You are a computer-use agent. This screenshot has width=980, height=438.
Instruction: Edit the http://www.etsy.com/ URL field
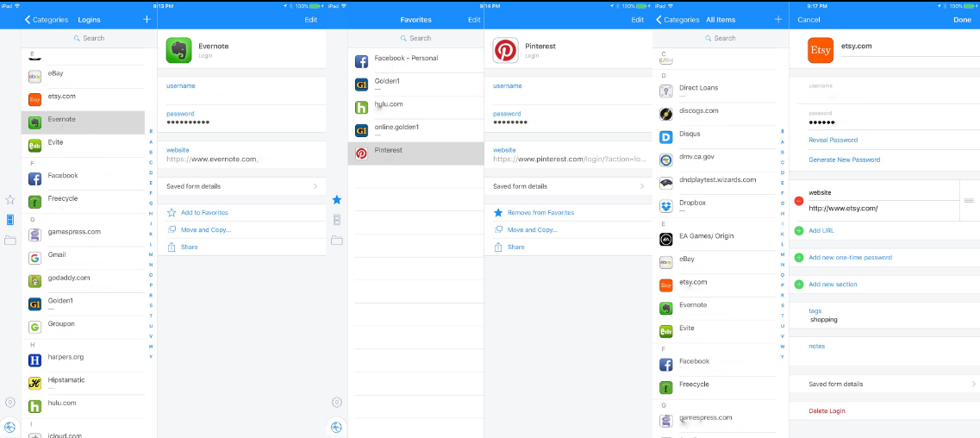coord(883,208)
